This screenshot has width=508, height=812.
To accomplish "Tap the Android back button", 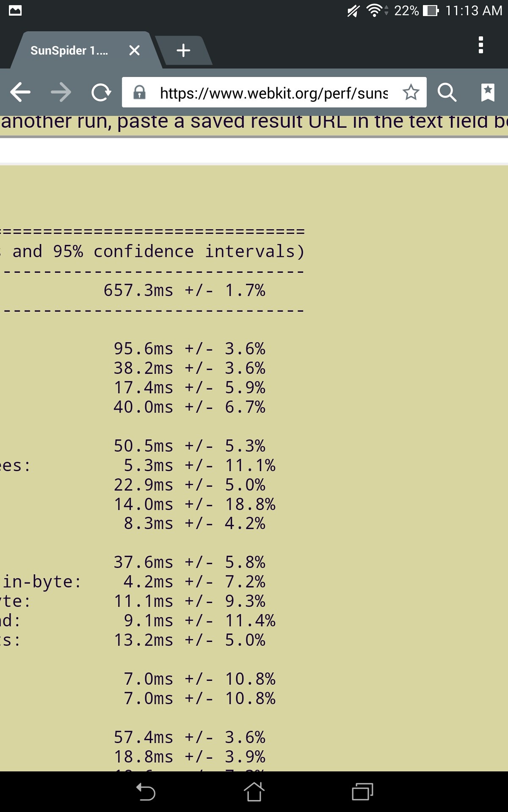I will tap(146, 792).
